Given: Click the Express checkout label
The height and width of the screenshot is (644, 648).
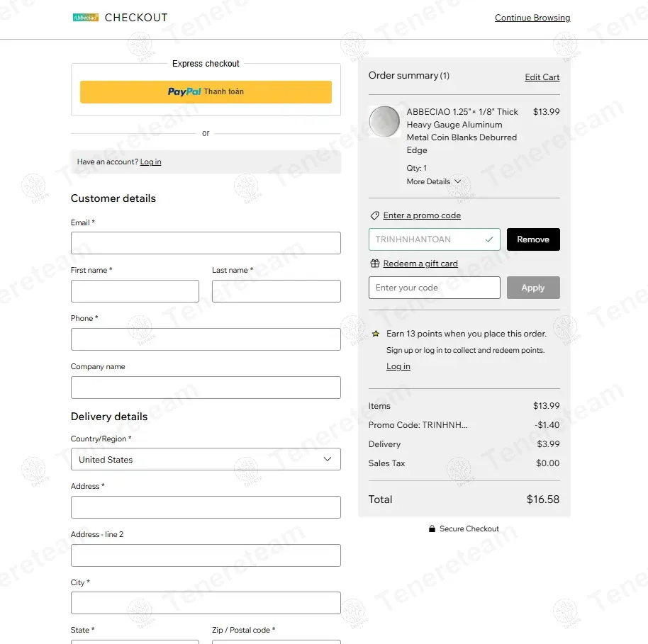Looking at the screenshot, I should point(206,64).
